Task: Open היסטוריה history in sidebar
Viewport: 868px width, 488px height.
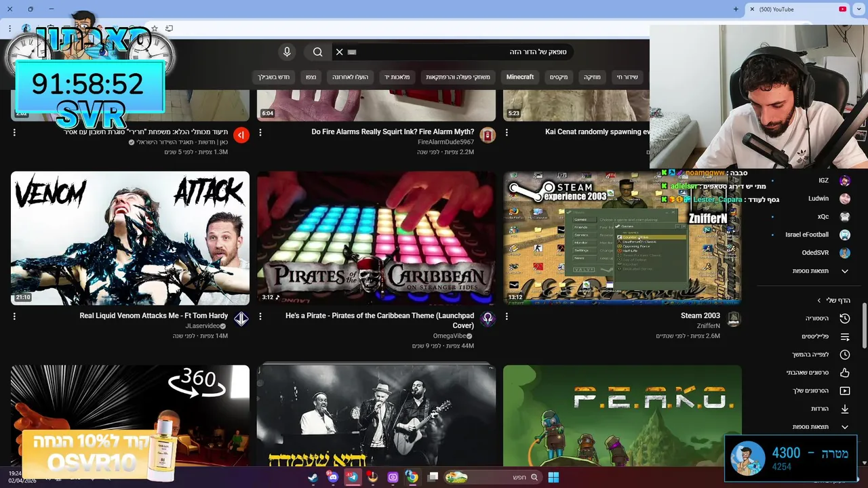Action: 810,319
